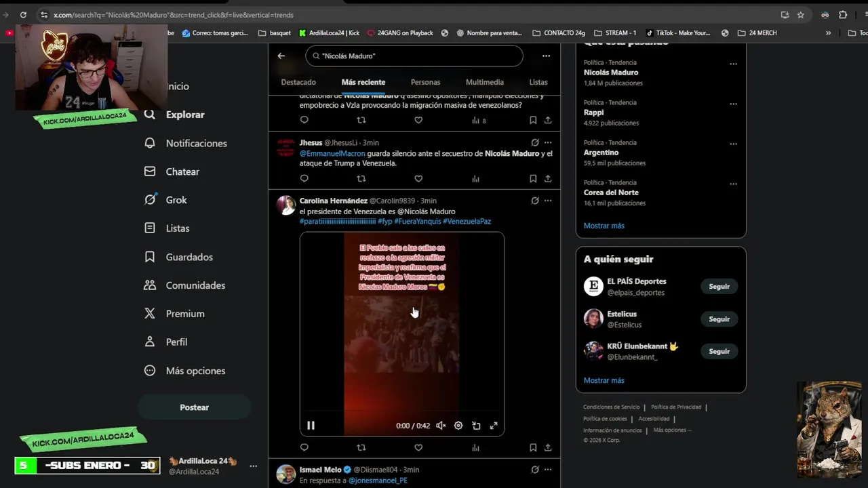Open video settings gear

(458, 426)
